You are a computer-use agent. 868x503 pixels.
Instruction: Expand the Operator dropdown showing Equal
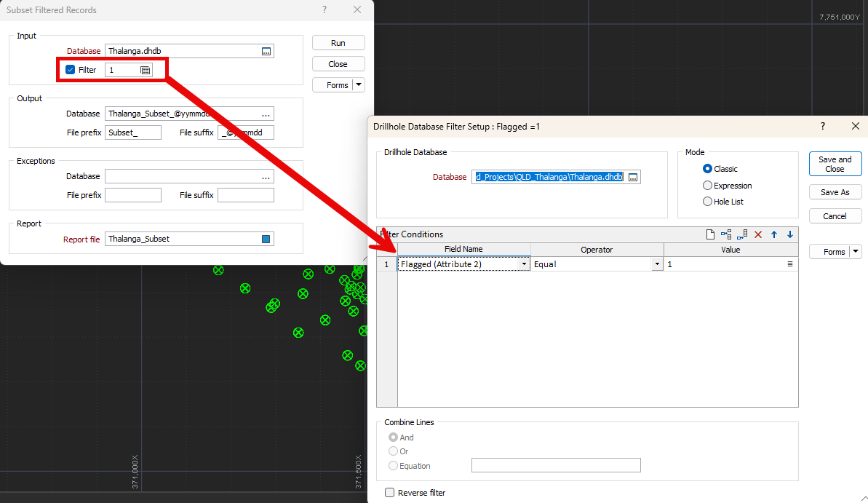click(x=658, y=264)
